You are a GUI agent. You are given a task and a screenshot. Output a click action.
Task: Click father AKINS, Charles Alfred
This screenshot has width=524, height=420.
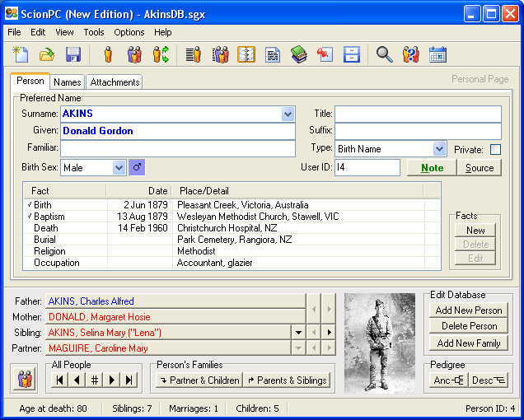pos(175,301)
